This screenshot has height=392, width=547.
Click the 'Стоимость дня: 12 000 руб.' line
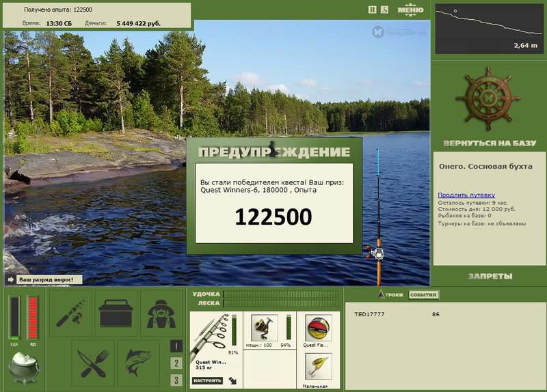click(477, 210)
